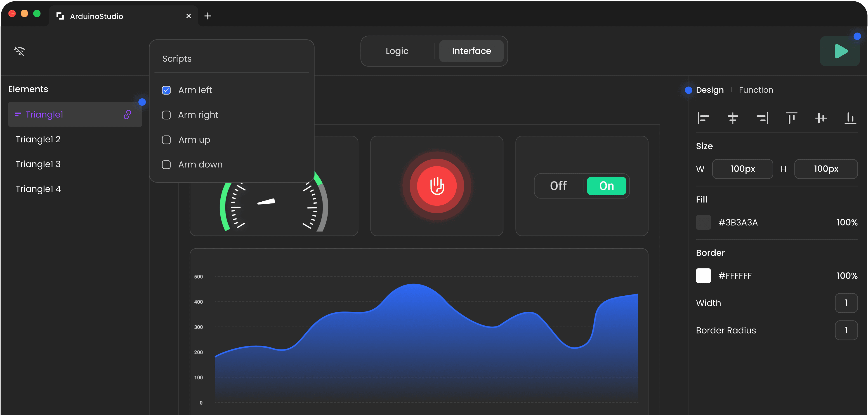Align elements to the bottom edge

[x=850, y=118]
